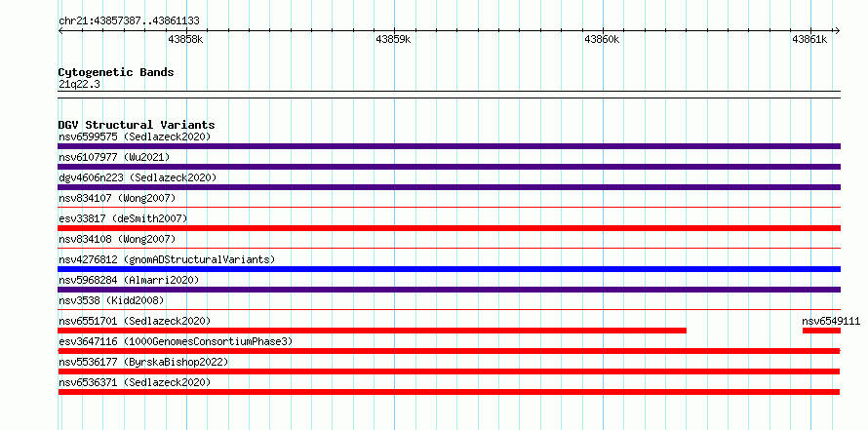Click the Cytogenetic Bands track title

[x=116, y=72]
